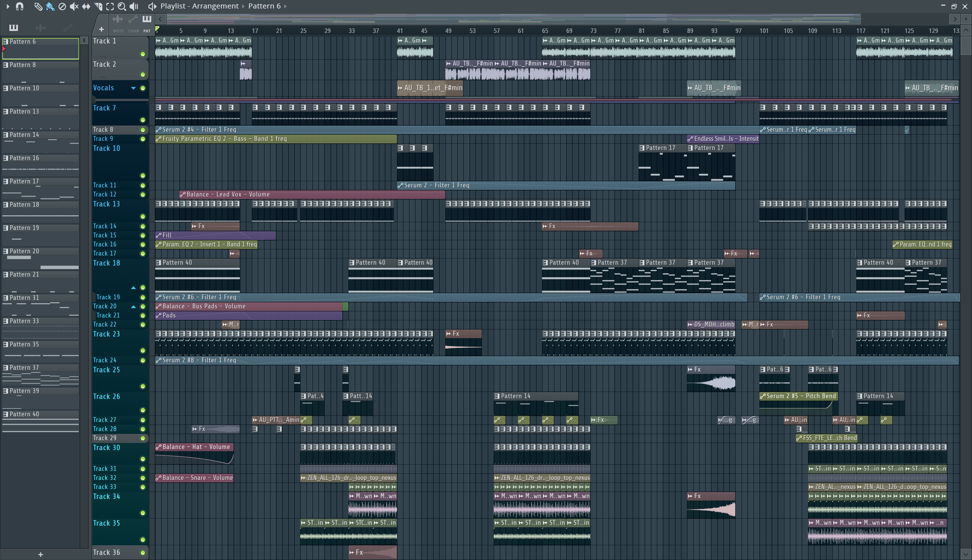This screenshot has width=972, height=560.
Task: Switch to CHAN clip focus tab
Action: coord(133,24)
